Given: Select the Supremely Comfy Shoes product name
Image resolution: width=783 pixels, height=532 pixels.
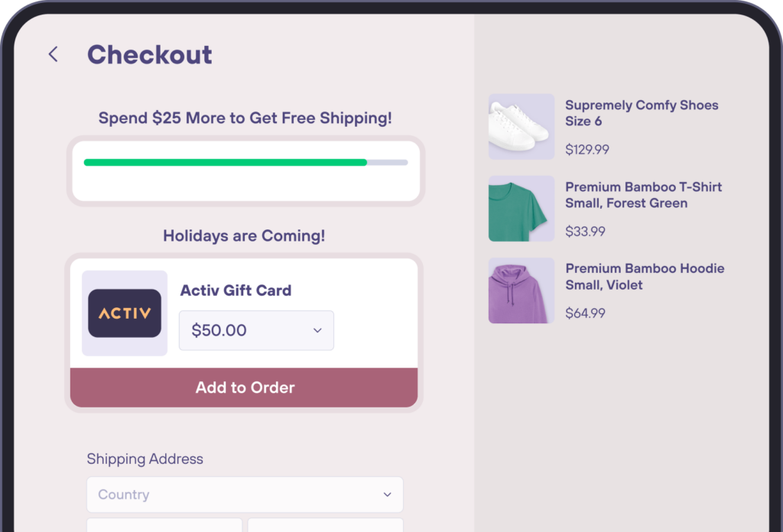Looking at the screenshot, I should (x=642, y=113).
